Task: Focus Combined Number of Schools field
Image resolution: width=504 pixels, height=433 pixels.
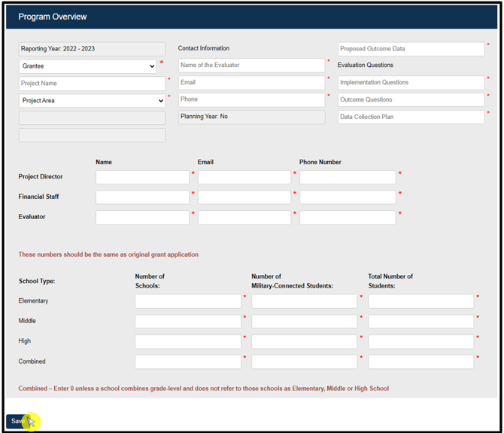Action: point(188,362)
